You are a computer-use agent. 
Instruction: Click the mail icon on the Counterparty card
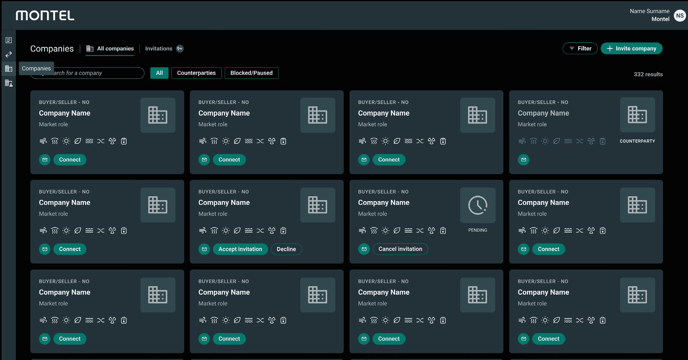click(x=523, y=160)
